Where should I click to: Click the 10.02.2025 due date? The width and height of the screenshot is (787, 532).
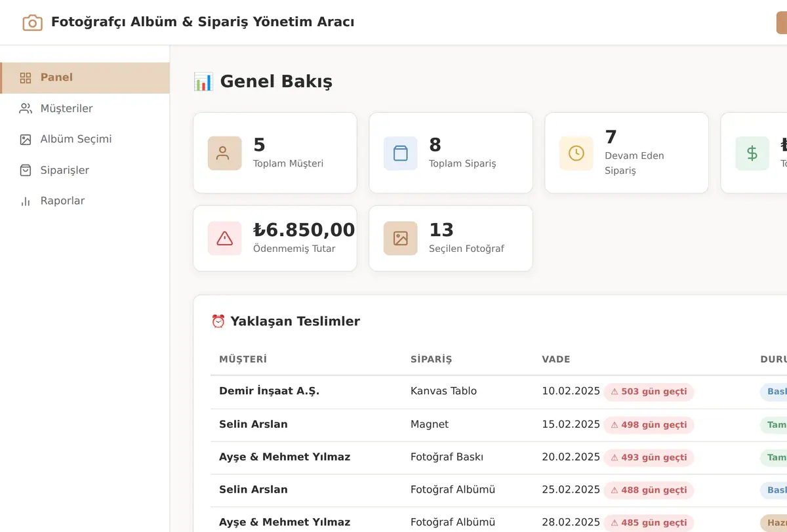pos(571,392)
